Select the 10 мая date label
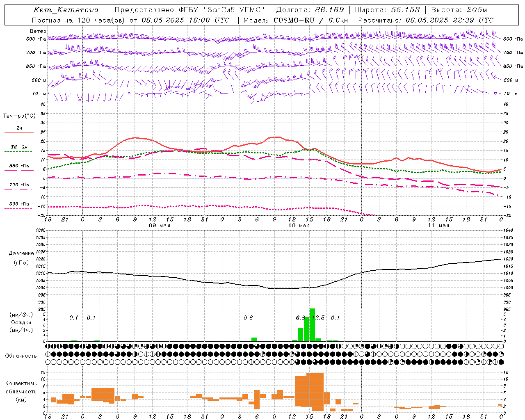The width and height of the screenshot is (525, 420). 299,226
